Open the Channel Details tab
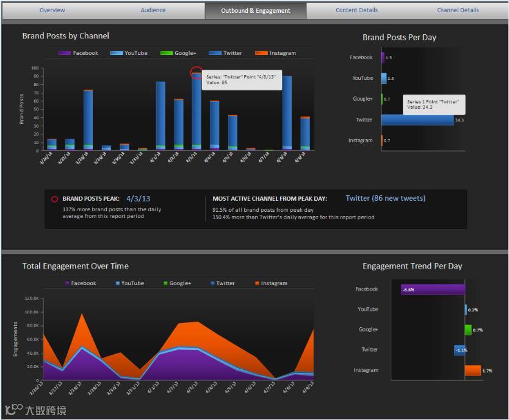The width and height of the screenshot is (509, 420). pos(457,10)
